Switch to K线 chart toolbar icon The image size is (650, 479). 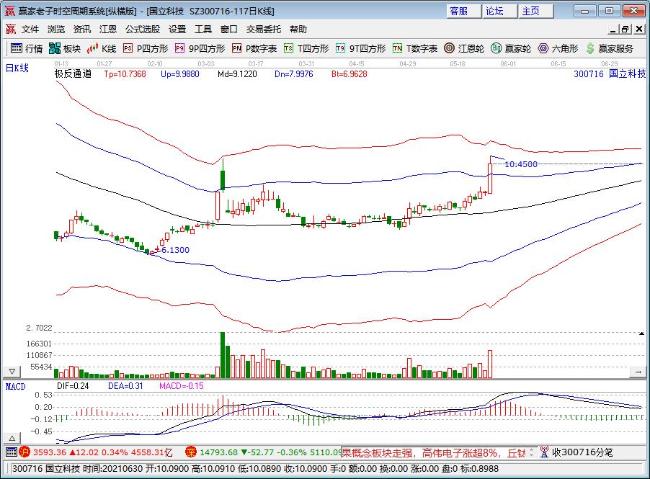point(102,48)
